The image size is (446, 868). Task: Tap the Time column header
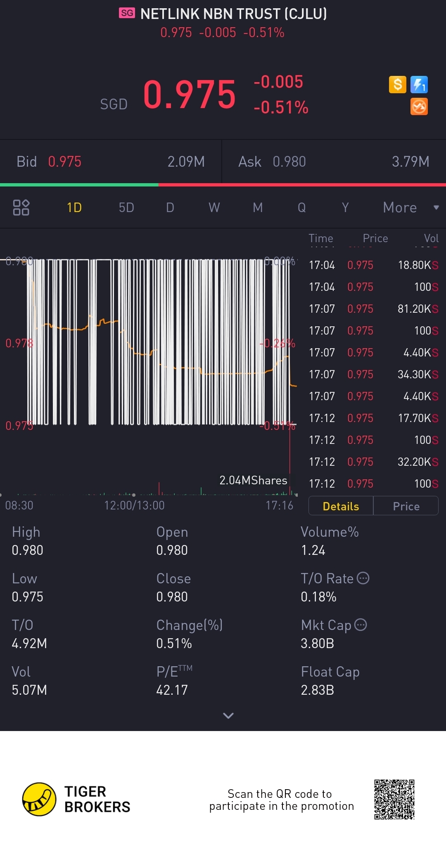tap(321, 238)
